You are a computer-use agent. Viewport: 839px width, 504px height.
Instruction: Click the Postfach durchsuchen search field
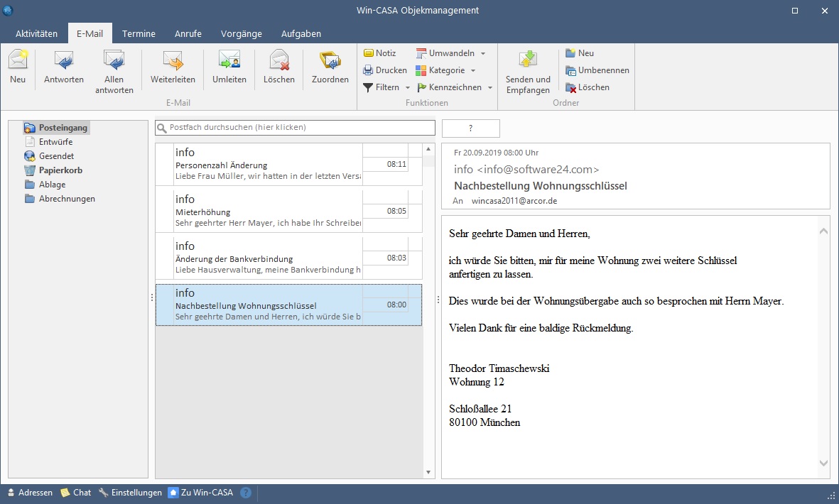pyautogui.click(x=295, y=127)
